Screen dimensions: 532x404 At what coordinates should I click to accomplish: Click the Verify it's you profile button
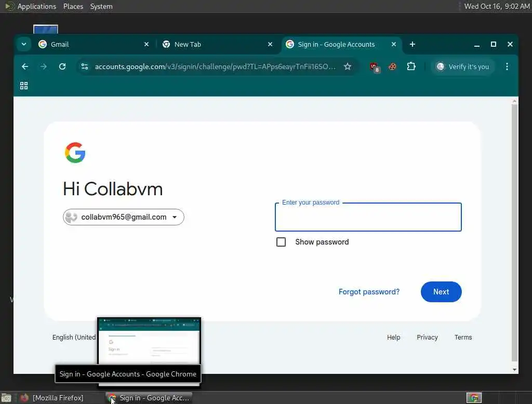[x=463, y=66]
